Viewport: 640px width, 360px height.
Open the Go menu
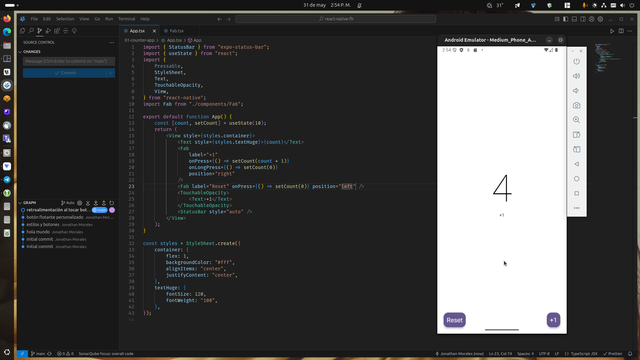coord(97,19)
